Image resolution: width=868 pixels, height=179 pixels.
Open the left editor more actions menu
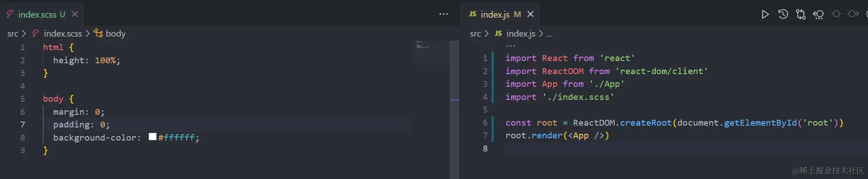point(444,14)
